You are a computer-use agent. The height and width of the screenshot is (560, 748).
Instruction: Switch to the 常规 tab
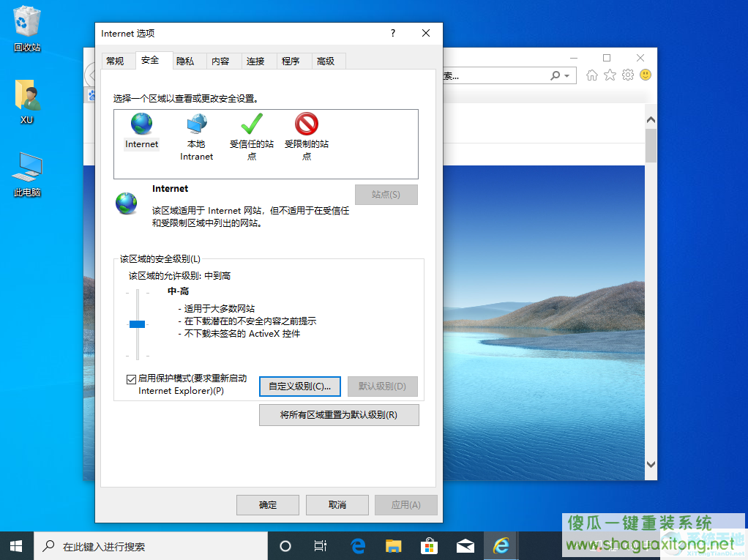(x=115, y=61)
